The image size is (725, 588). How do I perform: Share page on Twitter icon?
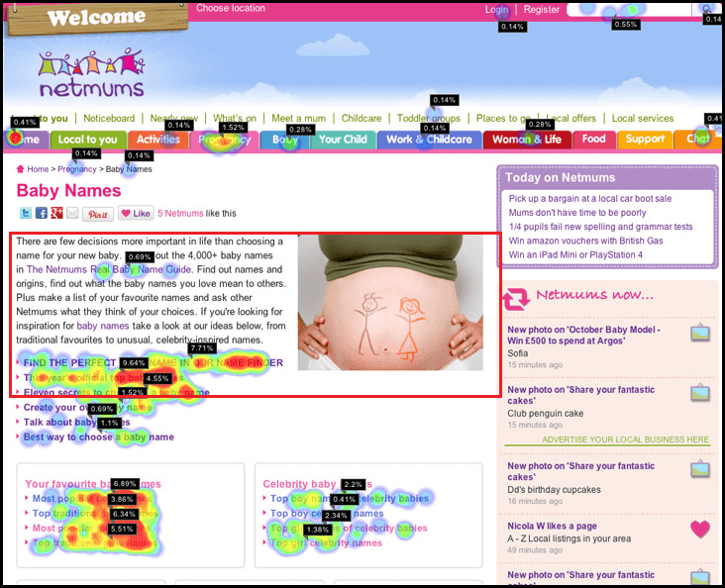(x=26, y=213)
